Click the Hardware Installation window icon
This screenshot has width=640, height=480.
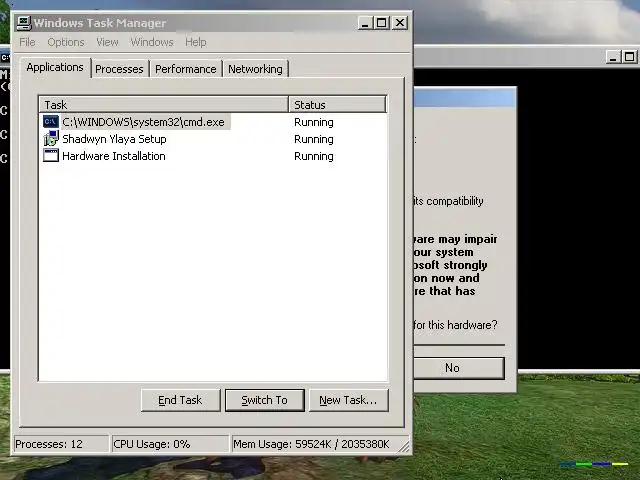click(51, 156)
